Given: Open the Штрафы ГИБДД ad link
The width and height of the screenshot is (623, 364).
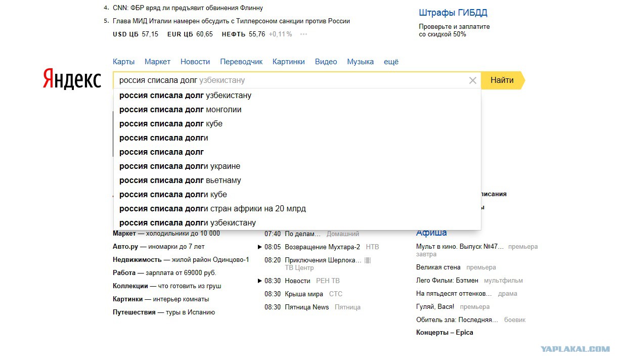Looking at the screenshot, I should pyautogui.click(x=453, y=13).
